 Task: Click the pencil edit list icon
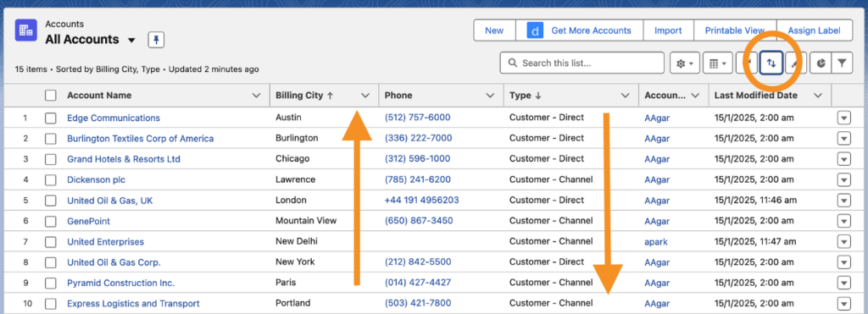point(795,63)
